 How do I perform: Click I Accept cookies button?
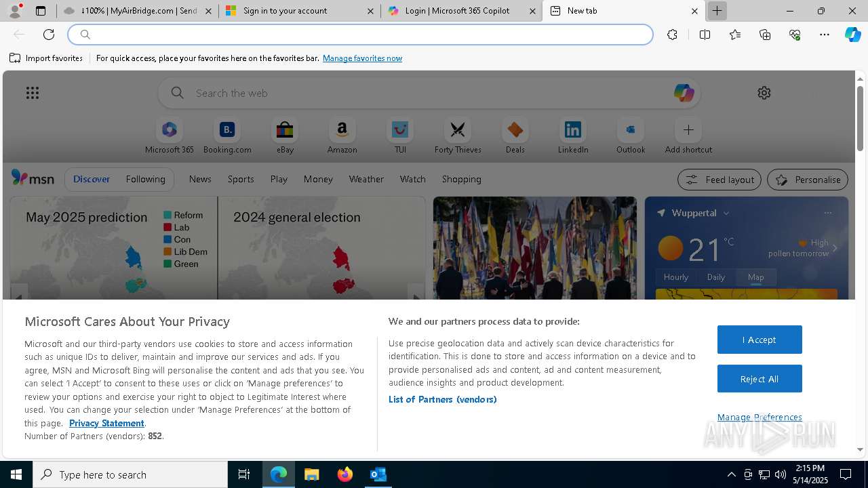(759, 340)
